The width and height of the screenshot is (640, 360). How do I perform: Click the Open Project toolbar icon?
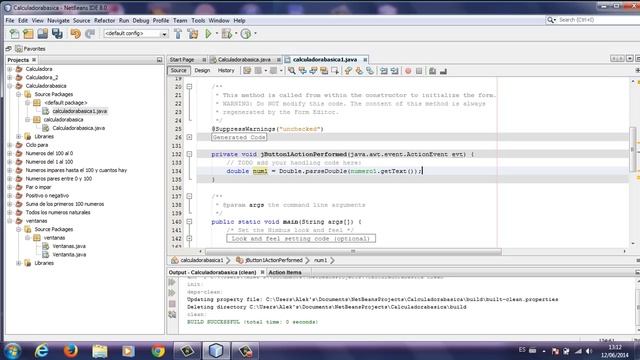42,34
